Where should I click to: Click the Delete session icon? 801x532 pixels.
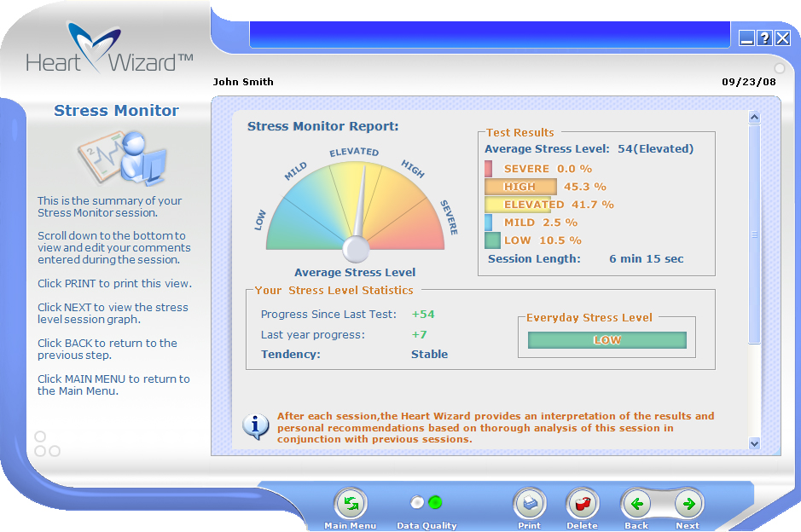pos(583,505)
